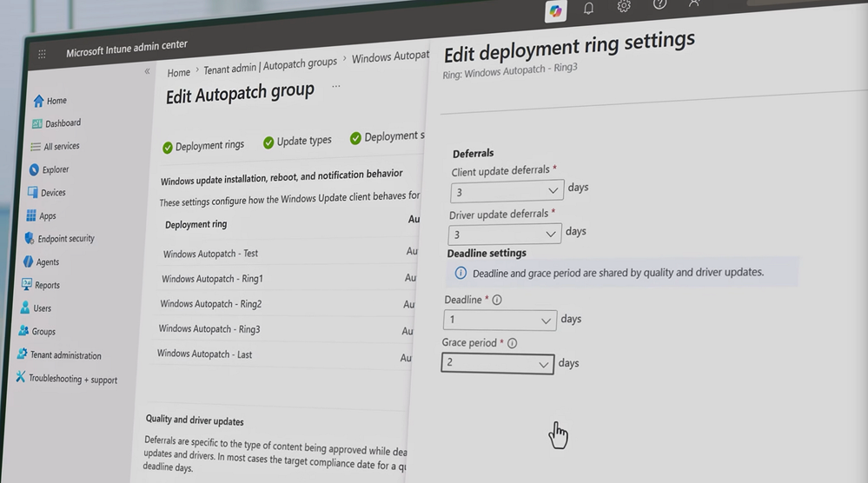Open Tenant administration label in sidebar

[66, 355]
